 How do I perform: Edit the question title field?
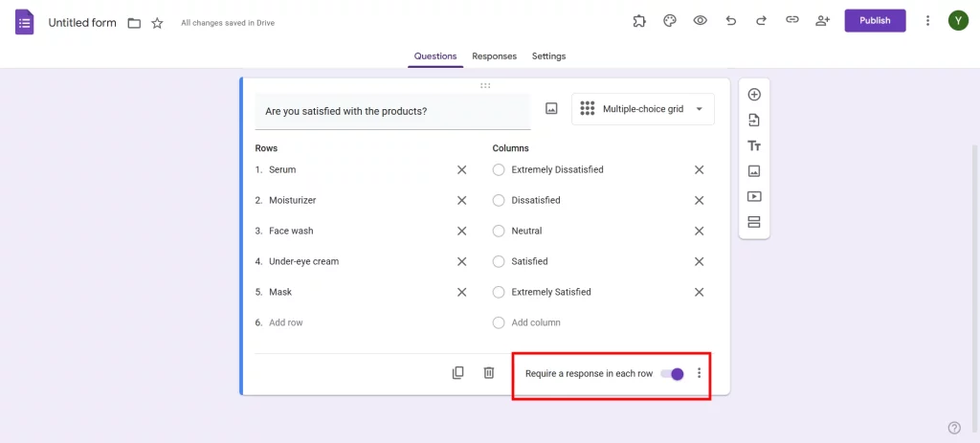(x=392, y=111)
